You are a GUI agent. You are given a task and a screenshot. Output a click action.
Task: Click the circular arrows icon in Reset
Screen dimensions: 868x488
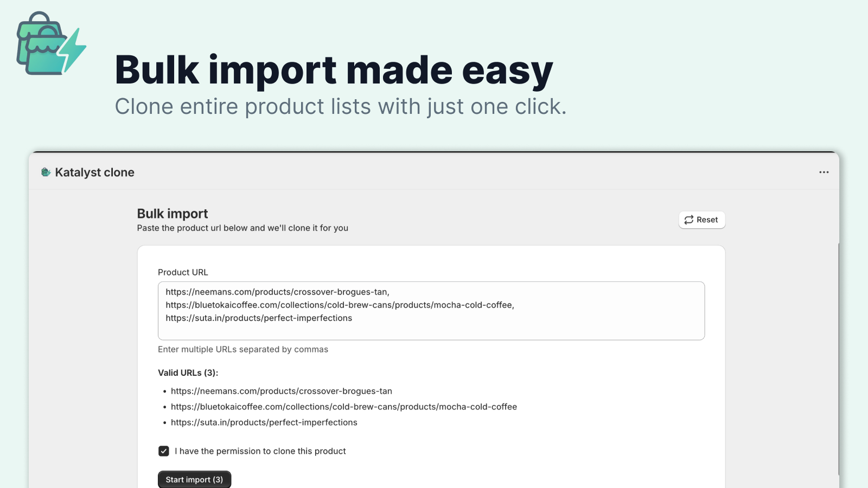tap(688, 220)
